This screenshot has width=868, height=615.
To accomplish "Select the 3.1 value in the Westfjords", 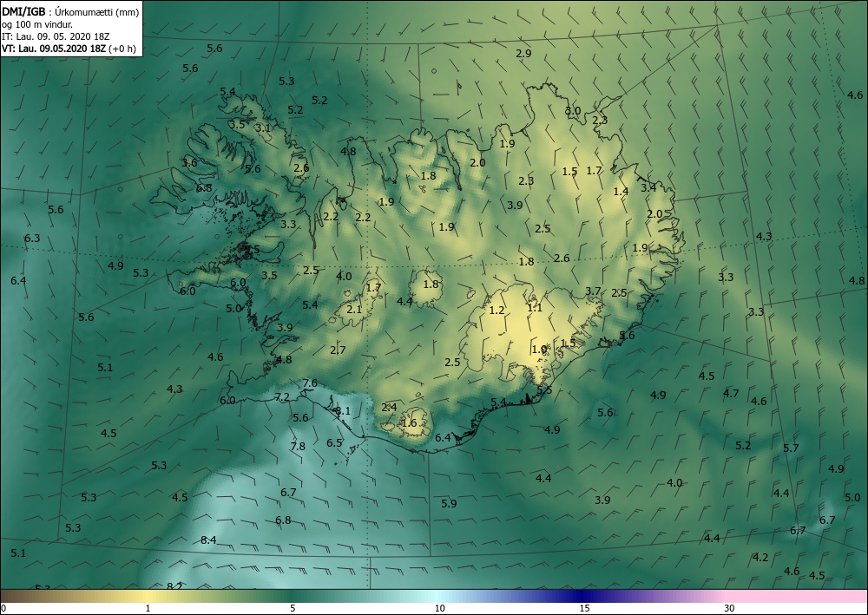I will click(x=263, y=128).
